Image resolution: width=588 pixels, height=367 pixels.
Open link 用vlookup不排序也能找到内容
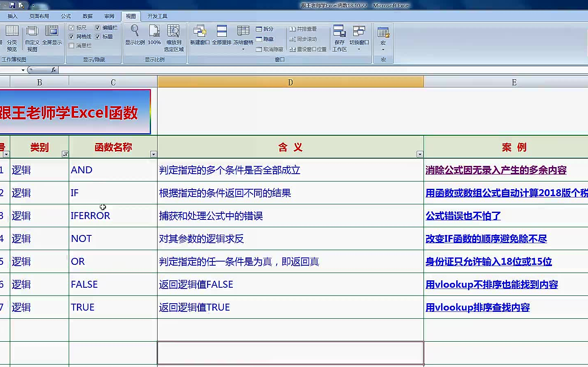(492, 284)
